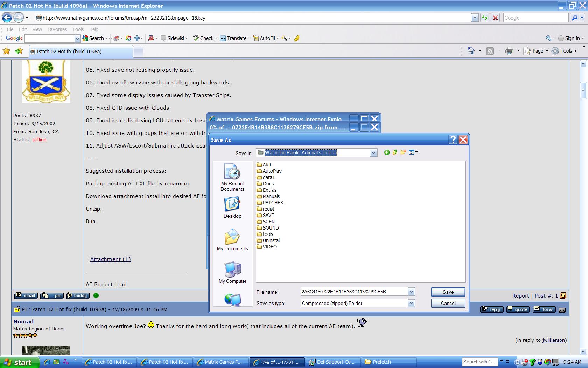The width and height of the screenshot is (588, 368).
Task: Open Favorites Center star icon
Action: pos(7,51)
